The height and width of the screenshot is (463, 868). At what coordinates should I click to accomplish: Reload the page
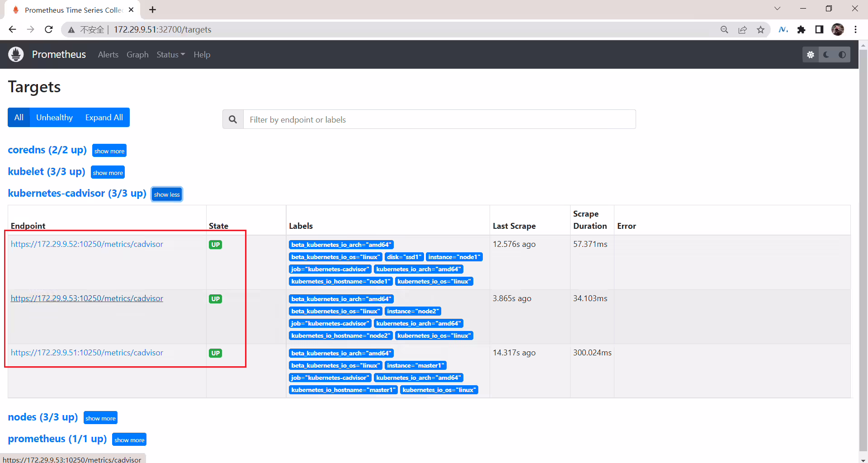coord(49,29)
